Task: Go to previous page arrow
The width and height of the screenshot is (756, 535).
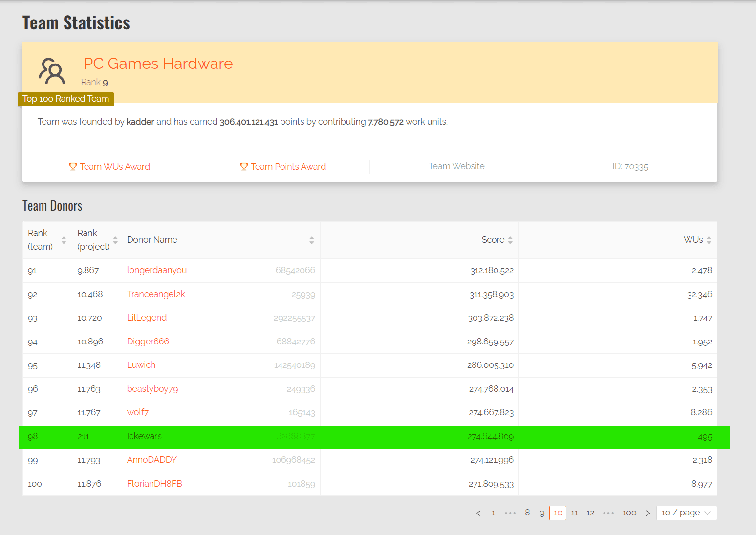Action: (x=478, y=513)
